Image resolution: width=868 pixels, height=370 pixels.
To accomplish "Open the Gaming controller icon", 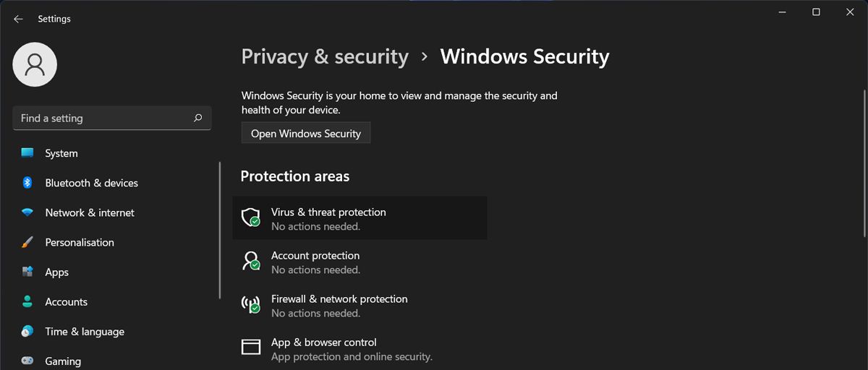I will click(x=27, y=361).
